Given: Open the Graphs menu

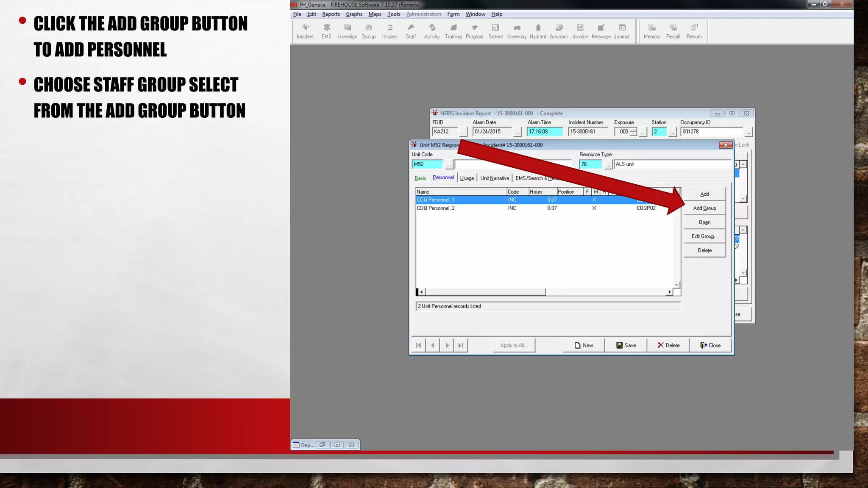Looking at the screenshot, I should [x=354, y=14].
